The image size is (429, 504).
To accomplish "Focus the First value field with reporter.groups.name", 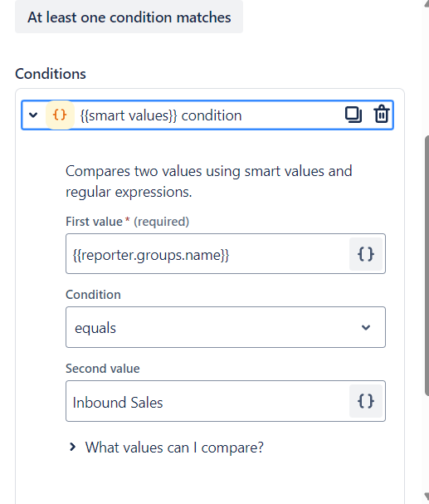I will 207,254.
